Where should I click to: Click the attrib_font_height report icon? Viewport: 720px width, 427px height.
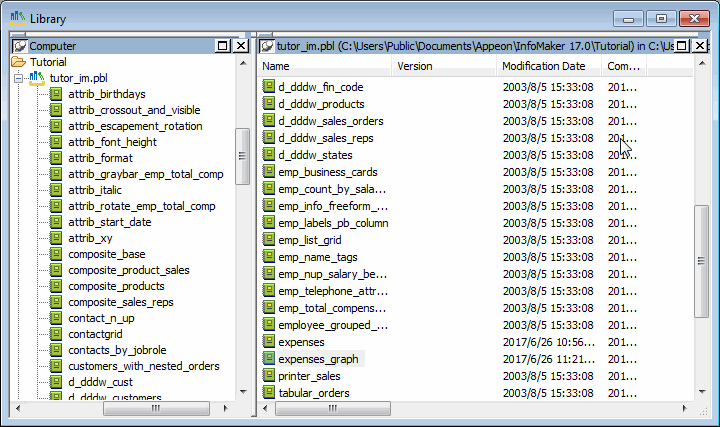[56, 142]
